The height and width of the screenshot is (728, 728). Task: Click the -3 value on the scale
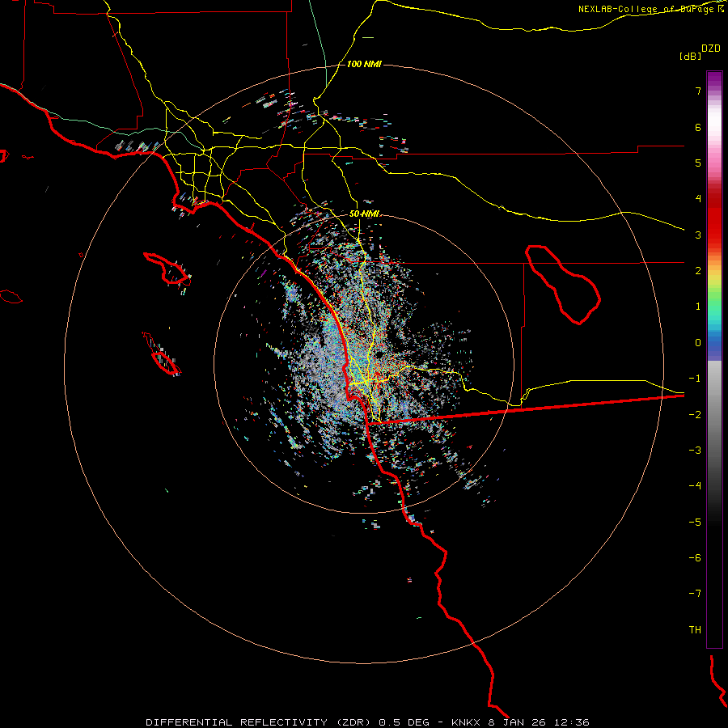point(695,451)
